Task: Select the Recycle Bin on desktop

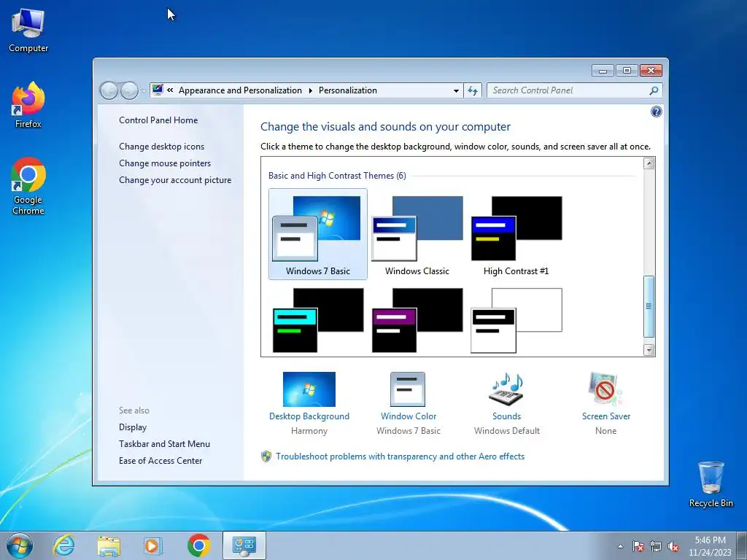Action: pyautogui.click(x=711, y=484)
